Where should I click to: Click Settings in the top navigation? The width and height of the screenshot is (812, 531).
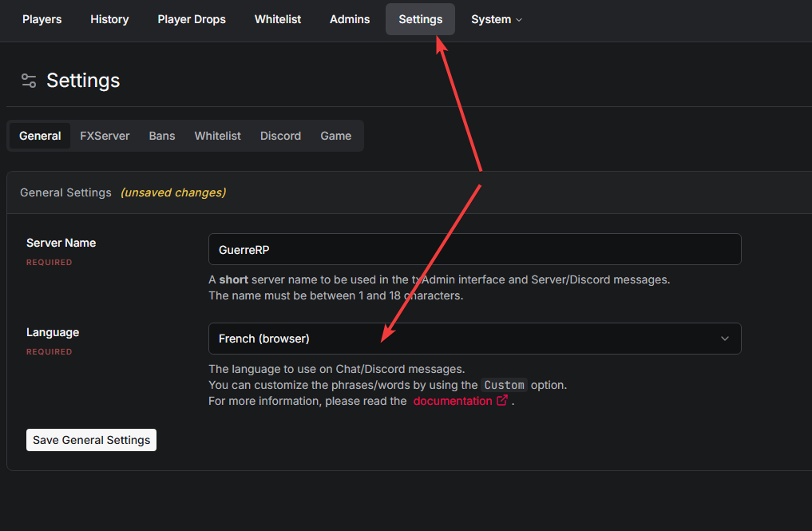coord(420,19)
